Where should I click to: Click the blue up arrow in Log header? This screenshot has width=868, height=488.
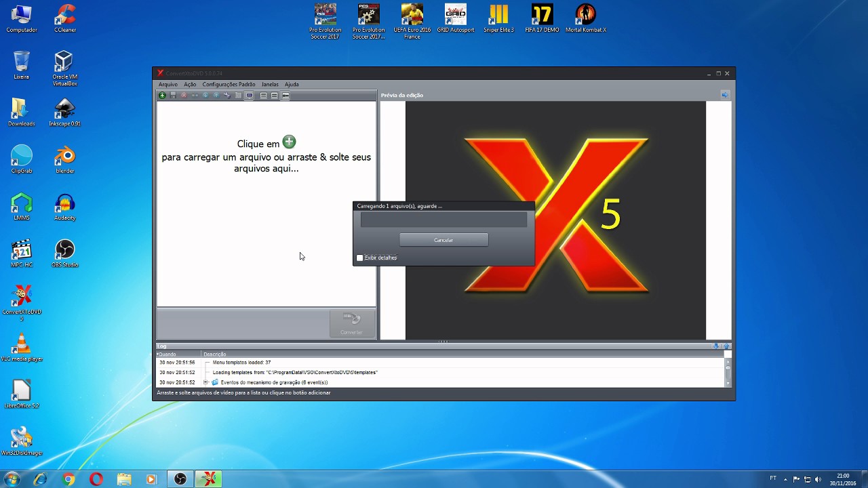click(726, 346)
